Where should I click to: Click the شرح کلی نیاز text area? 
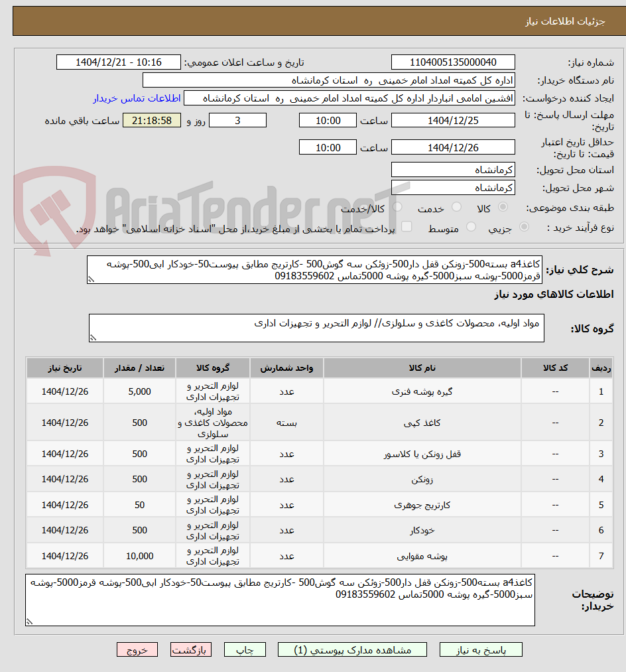point(314,270)
